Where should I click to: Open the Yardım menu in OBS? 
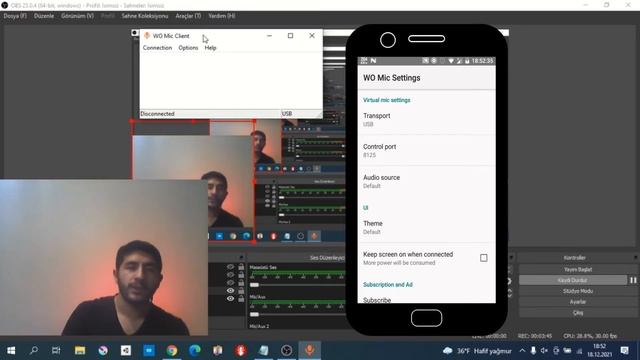[222, 16]
